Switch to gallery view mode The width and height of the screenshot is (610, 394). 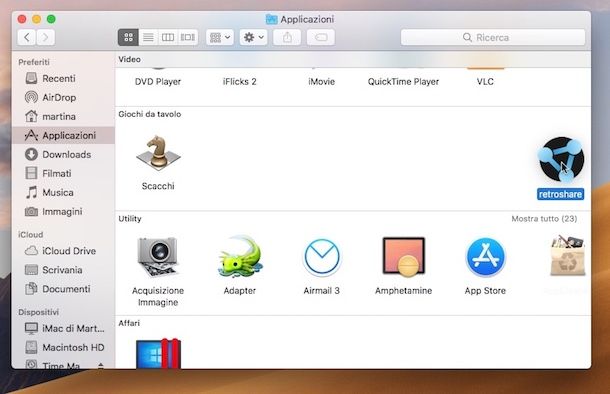[x=188, y=37]
